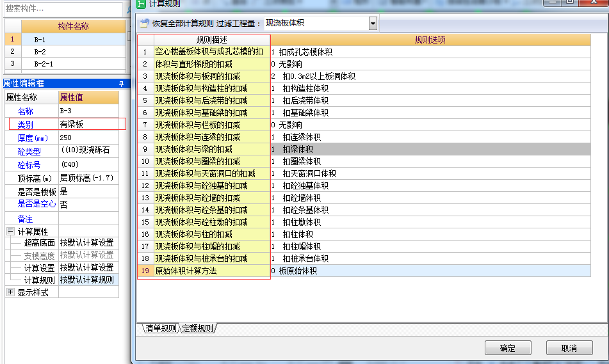Click the 是否是空心 value 否
Screen dimensions: 609x364
click(x=88, y=205)
